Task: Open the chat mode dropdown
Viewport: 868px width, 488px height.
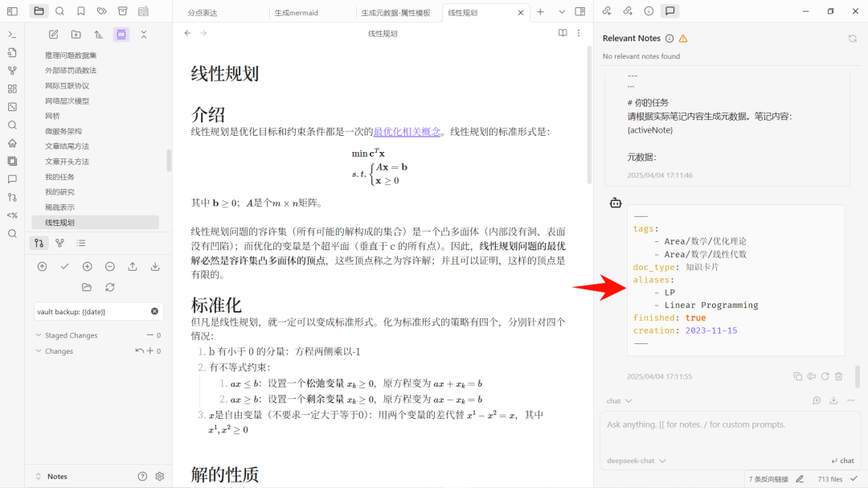Action: coord(619,401)
